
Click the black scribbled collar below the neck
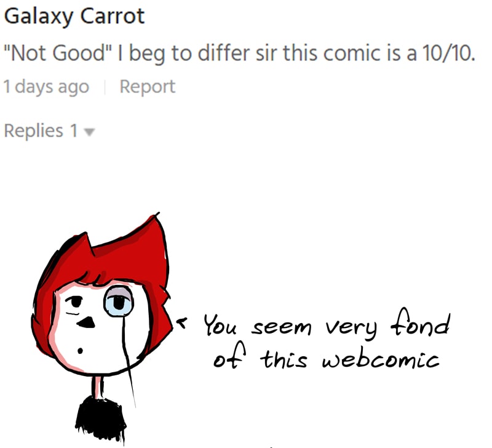click(100, 418)
